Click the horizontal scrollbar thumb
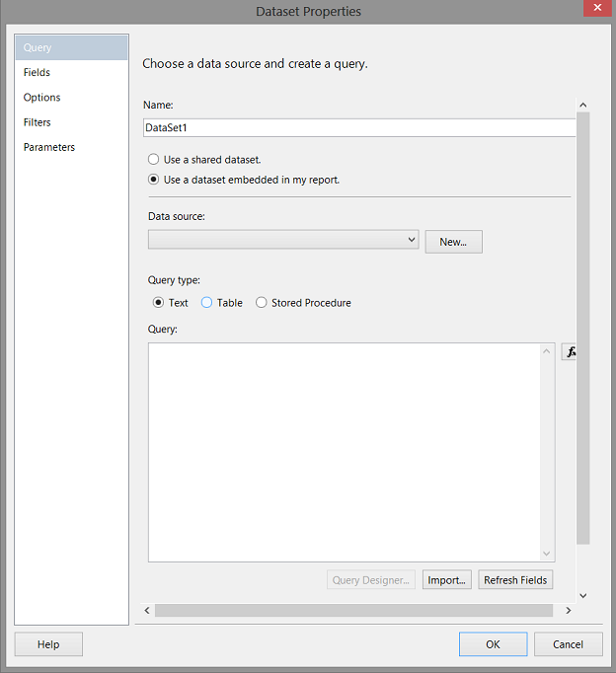This screenshot has width=616, height=673. tap(353, 610)
